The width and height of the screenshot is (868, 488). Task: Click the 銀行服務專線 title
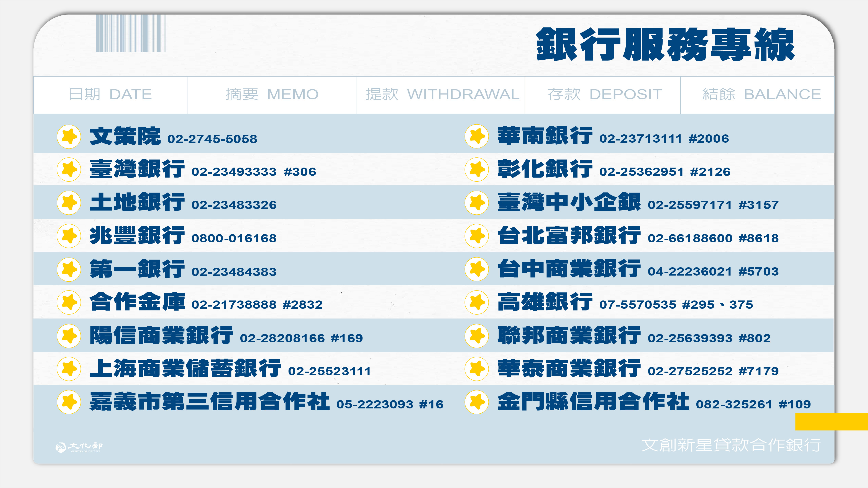(x=665, y=44)
